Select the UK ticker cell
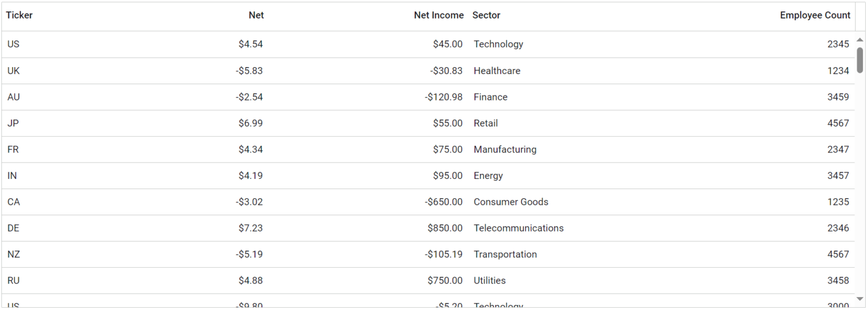The image size is (868, 310). pos(14,71)
